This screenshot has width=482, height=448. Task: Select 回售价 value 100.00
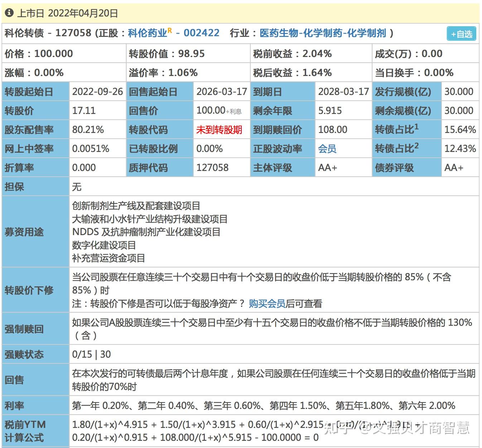click(211, 111)
